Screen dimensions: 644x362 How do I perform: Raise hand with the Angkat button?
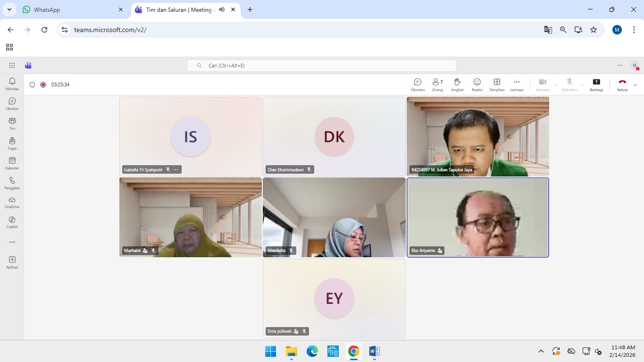pos(457,84)
